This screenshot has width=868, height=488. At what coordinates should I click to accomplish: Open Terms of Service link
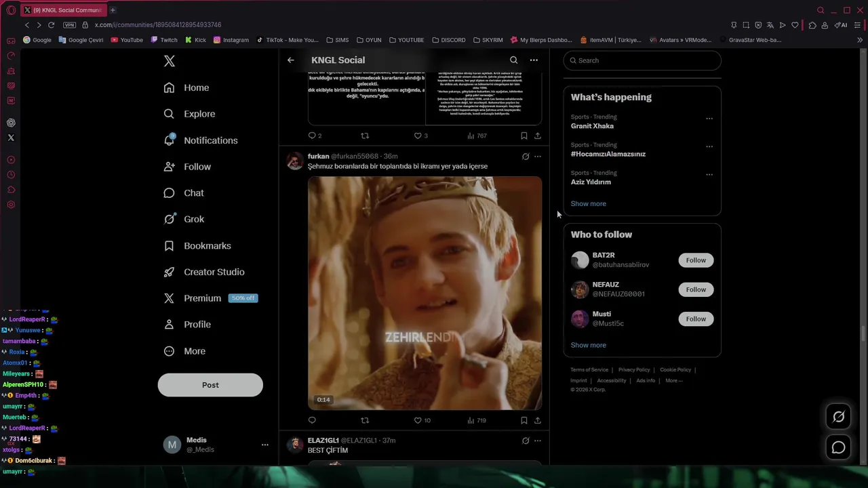(x=589, y=370)
